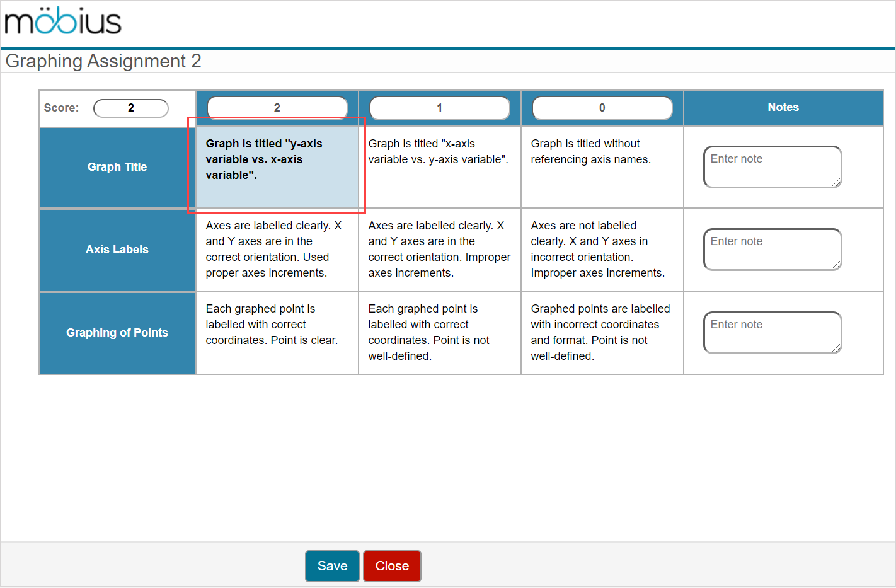Click the Graph Title row header
The image size is (896, 588).
point(117,166)
